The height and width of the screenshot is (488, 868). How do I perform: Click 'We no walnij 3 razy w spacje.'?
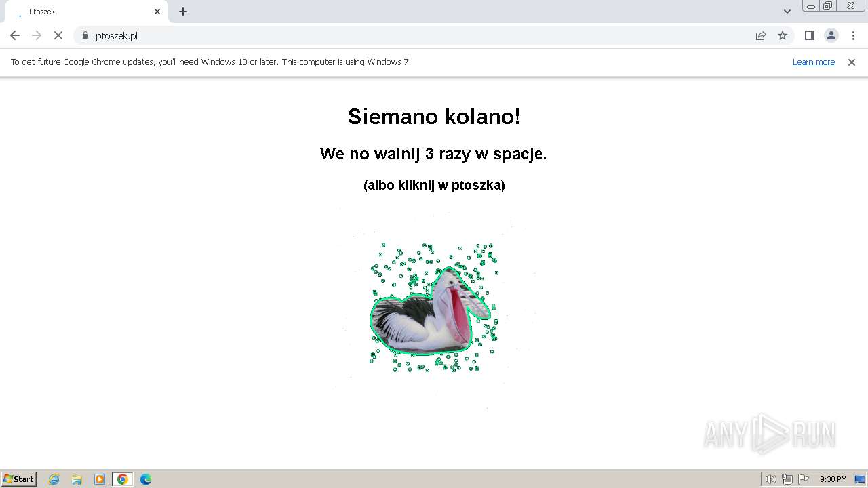coord(433,154)
